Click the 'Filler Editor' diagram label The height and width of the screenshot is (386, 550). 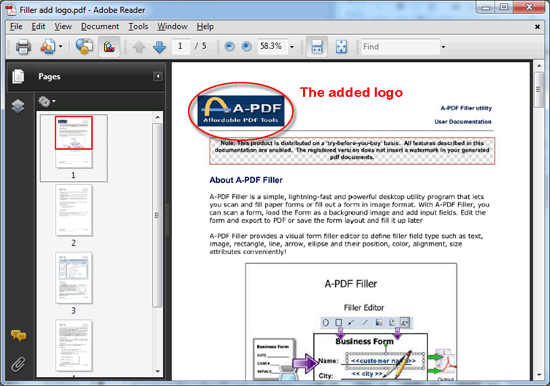click(x=364, y=308)
